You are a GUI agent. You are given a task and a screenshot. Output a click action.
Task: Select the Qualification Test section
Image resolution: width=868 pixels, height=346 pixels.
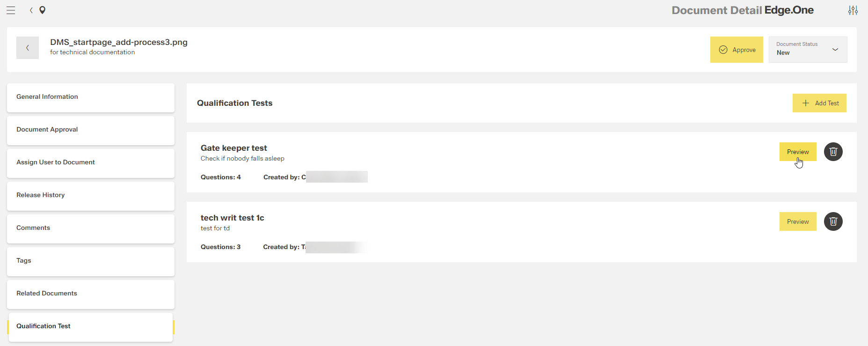point(91,327)
